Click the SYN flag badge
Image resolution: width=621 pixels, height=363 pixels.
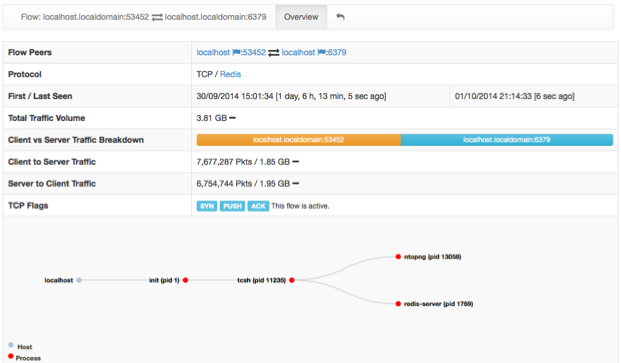click(207, 206)
